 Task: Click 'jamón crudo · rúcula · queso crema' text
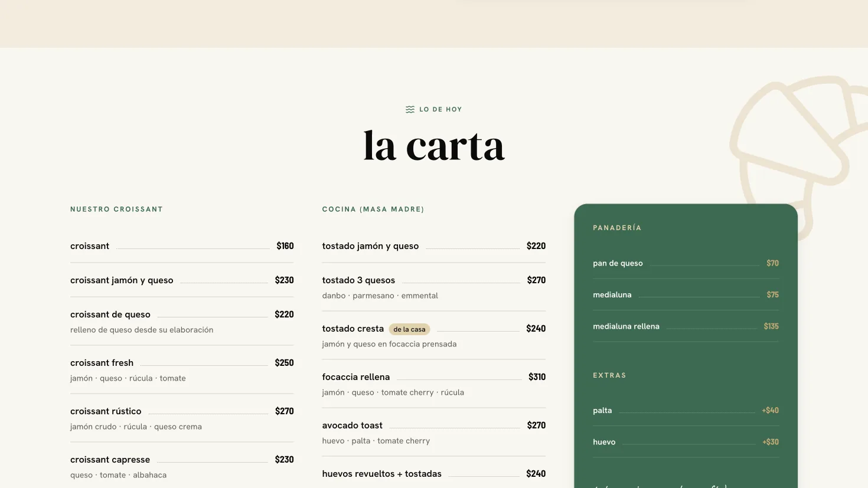pos(136,427)
